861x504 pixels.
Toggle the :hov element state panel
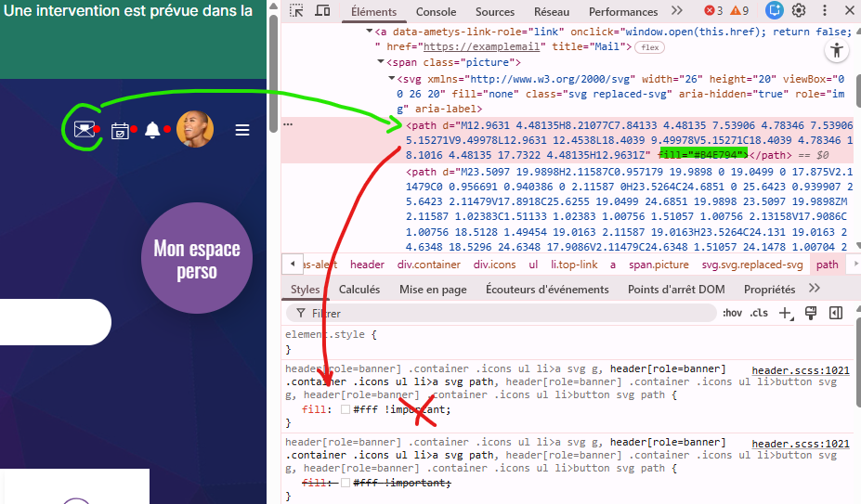tap(732, 313)
